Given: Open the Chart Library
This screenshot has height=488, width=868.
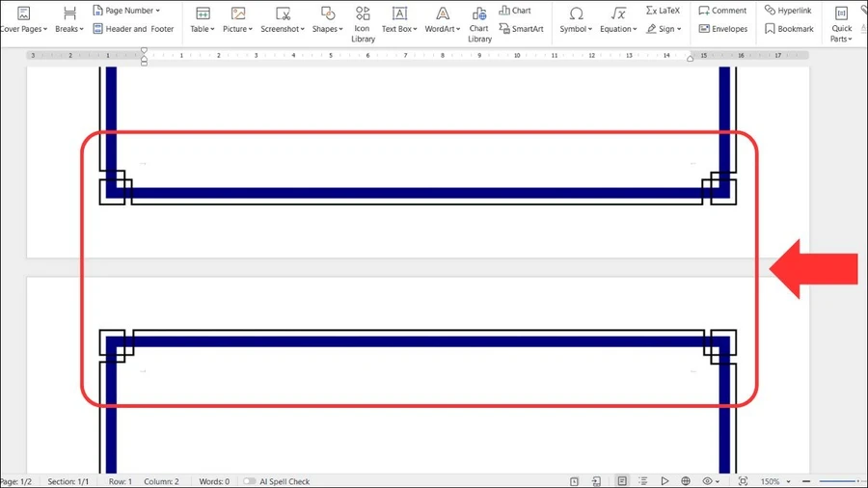Looking at the screenshot, I should [x=479, y=24].
